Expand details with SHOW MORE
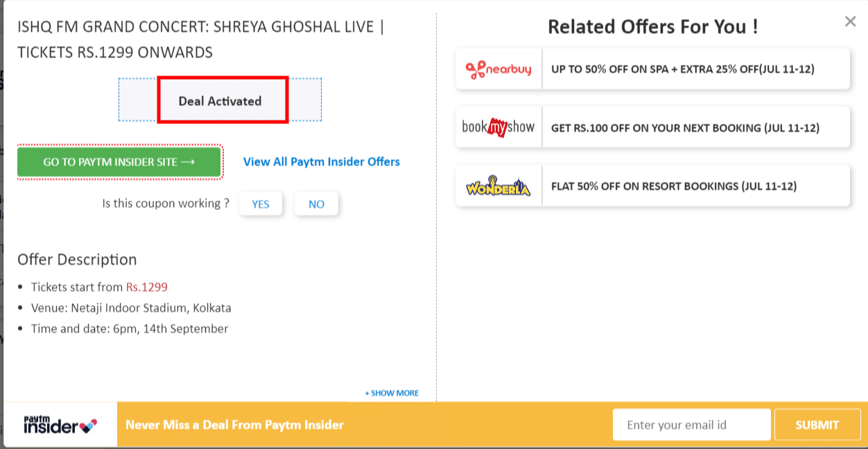This screenshot has width=868, height=449. 390,392
